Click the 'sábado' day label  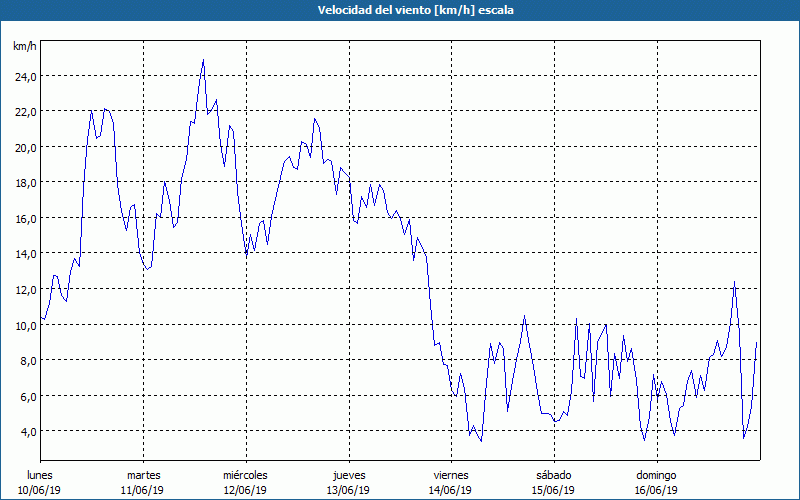pos(554,475)
